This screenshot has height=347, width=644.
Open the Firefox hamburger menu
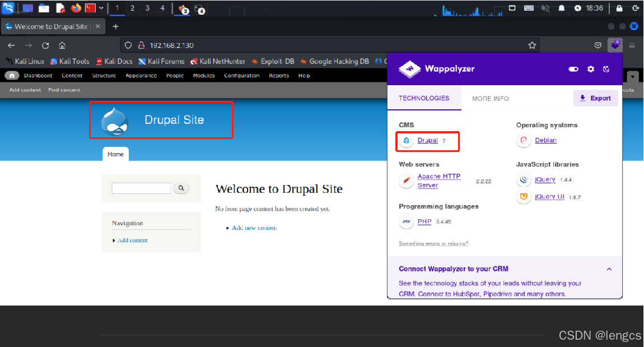tap(632, 45)
